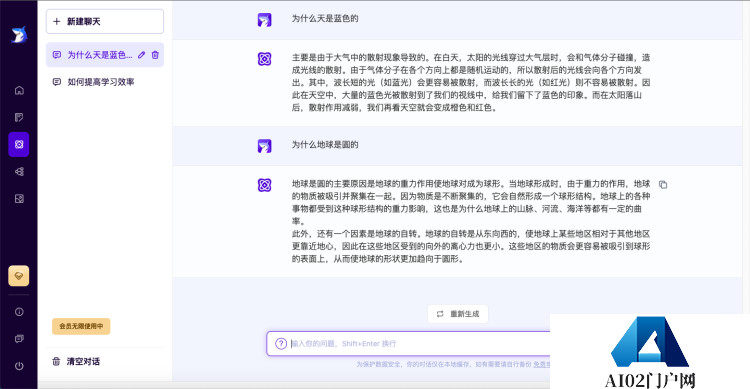Screen dimensions: 750x389
Task: Click the gold VIP diamond icon
Action: (x=19, y=276)
